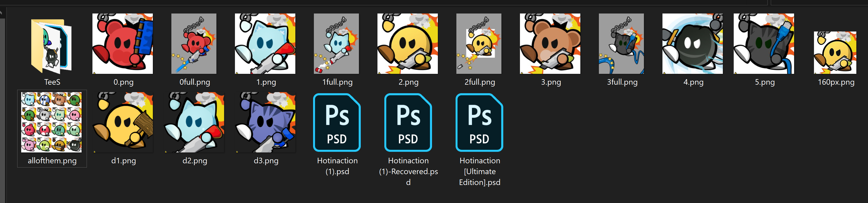
Task: Select the Hotinaction (1).psd Photoshop icon
Action: pyautogui.click(x=337, y=122)
